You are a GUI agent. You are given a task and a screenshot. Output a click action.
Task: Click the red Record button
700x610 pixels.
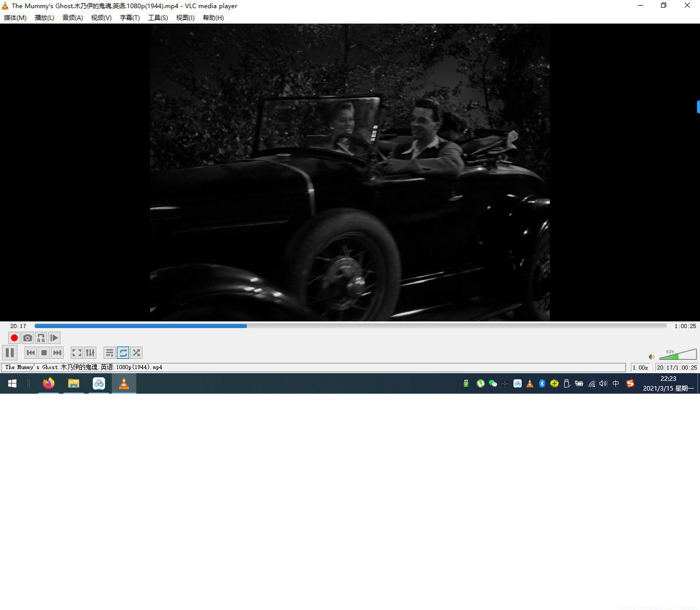14,338
